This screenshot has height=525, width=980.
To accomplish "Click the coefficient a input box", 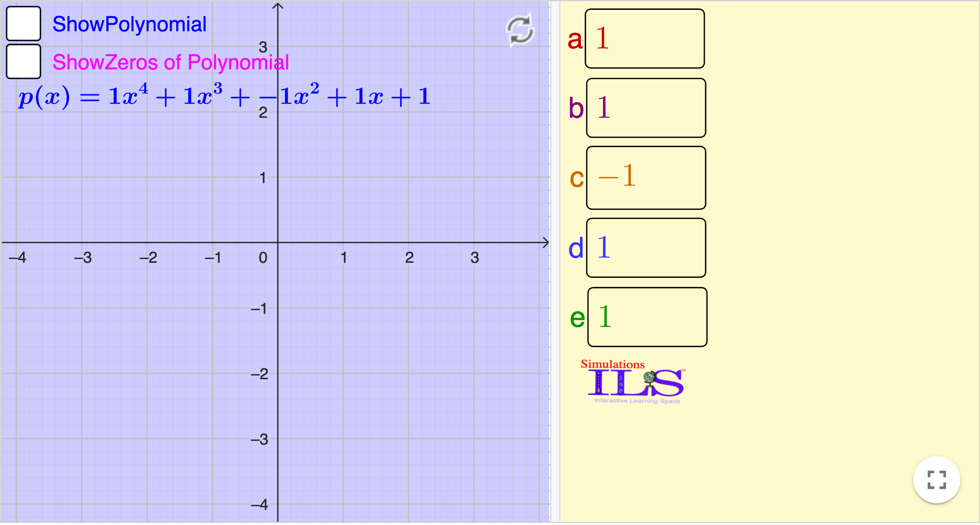I will pyautogui.click(x=644, y=39).
